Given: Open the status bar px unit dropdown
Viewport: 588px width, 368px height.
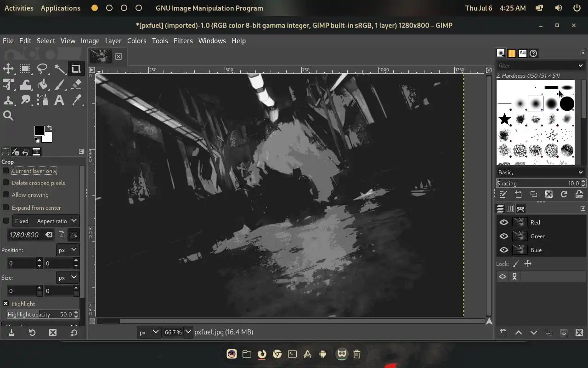Looking at the screenshot, I should (x=149, y=332).
